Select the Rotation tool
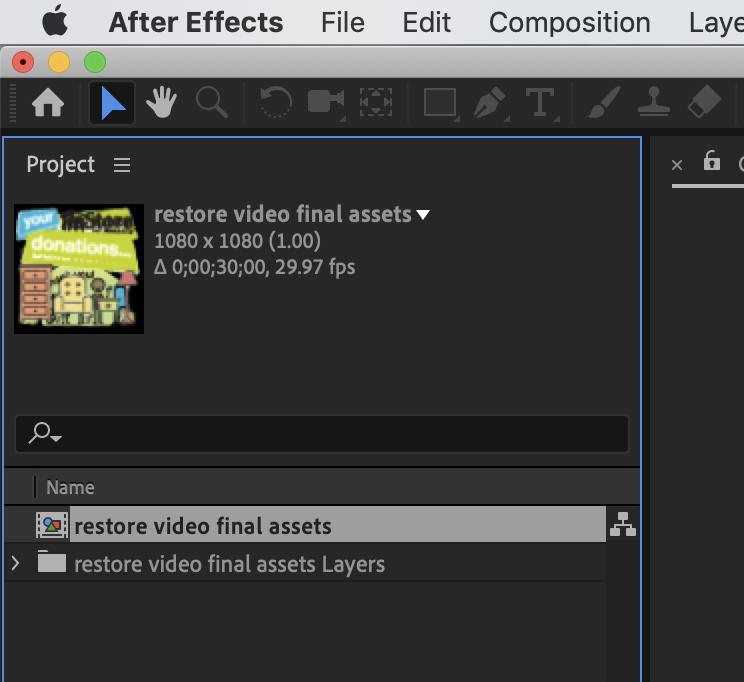 [x=276, y=102]
